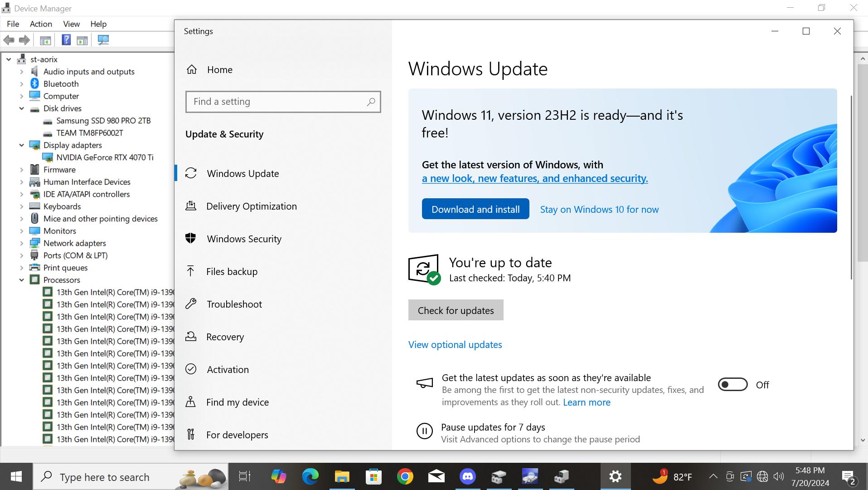The height and width of the screenshot is (490, 868).
Task: Collapse the Disk drives category
Action: coord(21,108)
